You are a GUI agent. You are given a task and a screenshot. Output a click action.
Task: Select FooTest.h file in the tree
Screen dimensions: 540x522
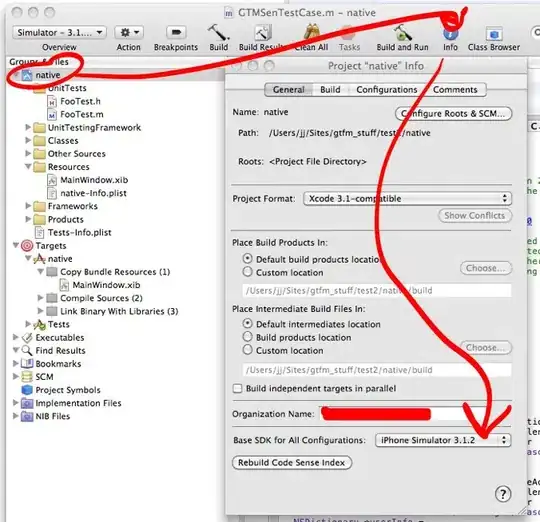point(80,101)
